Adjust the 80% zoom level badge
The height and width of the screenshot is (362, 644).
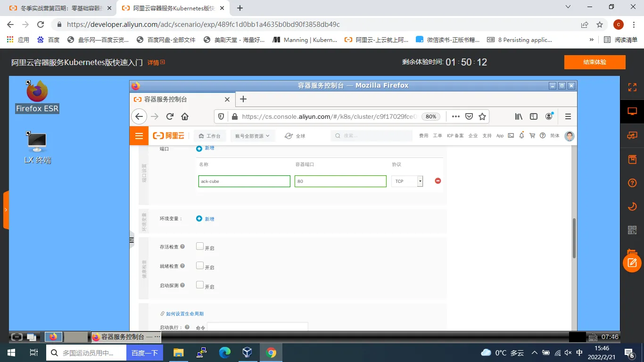[431, 116]
